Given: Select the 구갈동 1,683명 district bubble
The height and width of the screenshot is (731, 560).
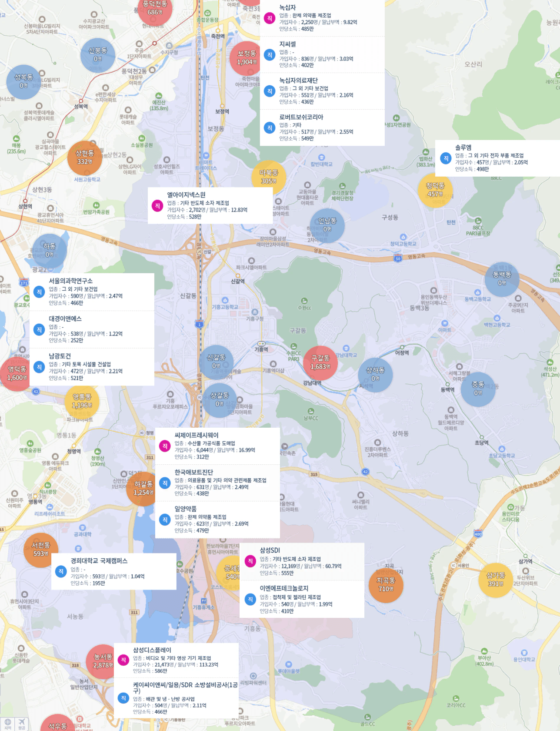Looking at the screenshot, I should pyautogui.click(x=320, y=362).
